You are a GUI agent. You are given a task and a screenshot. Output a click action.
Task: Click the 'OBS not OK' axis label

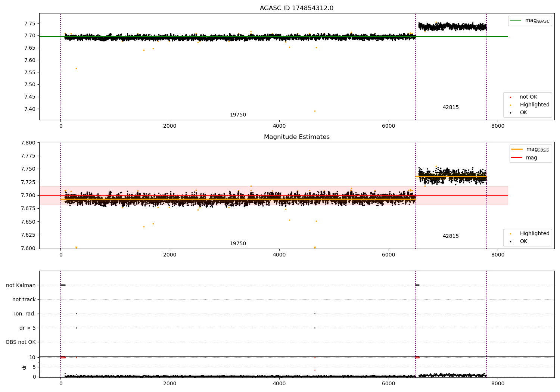[x=21, y=342]
